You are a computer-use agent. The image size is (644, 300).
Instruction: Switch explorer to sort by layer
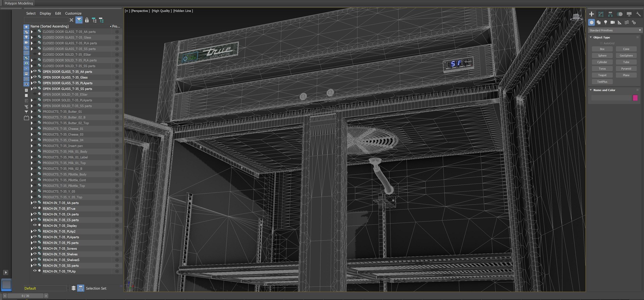(74, 288)
